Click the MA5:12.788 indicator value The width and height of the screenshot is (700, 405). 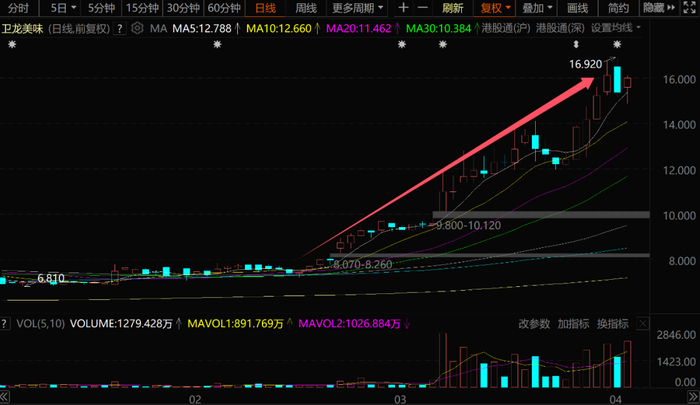click(x=202, y=29)
